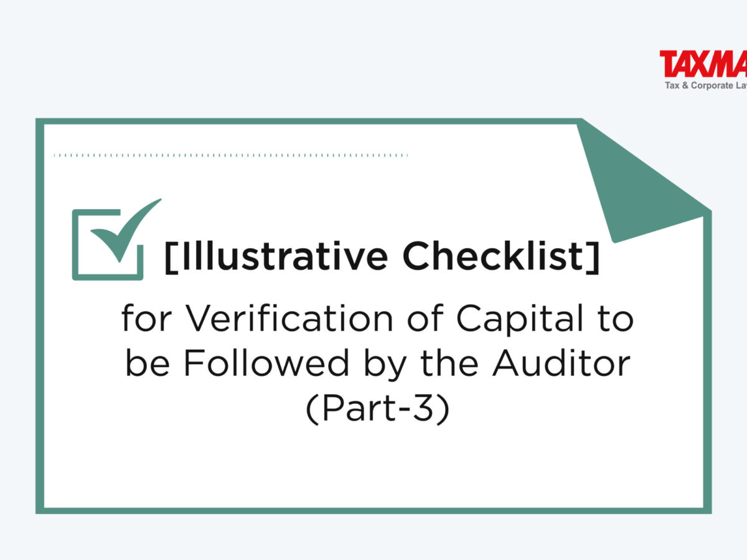Click the Taxmann red logo
Screen dimensions: 747x560
coord(703,64)
